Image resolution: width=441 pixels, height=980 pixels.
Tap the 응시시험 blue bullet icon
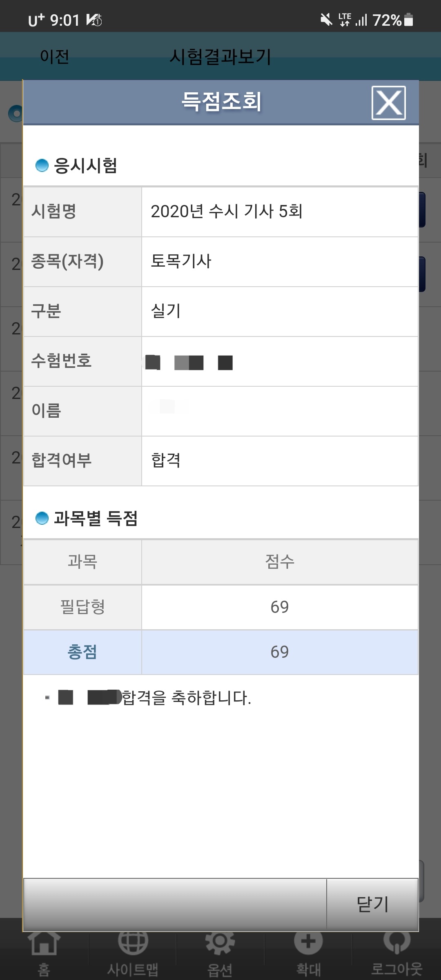point(42,165)
